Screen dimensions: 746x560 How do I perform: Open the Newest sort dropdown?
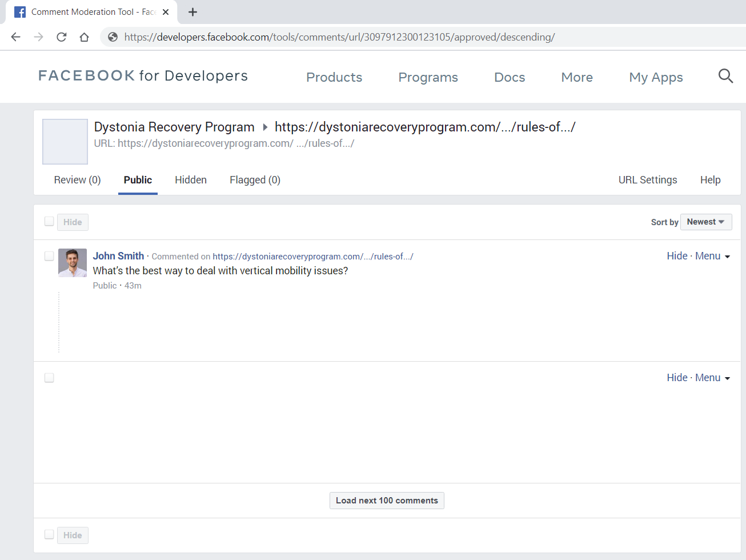(x=706, y=222)
